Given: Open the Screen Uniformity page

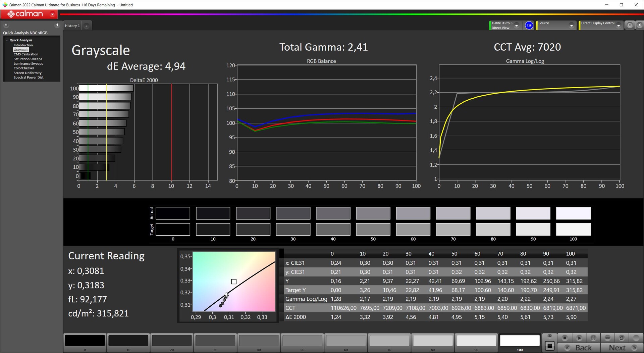Looking at the screenshot, I should point(28,73).
